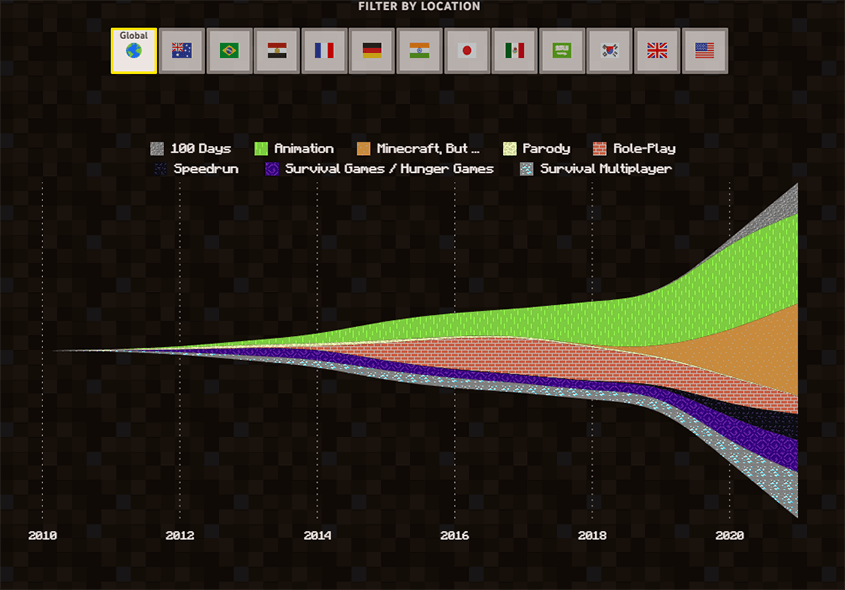The image size is (845, 590).
Task: Click the Role-Play legend label
Action: tap(644, 148)
